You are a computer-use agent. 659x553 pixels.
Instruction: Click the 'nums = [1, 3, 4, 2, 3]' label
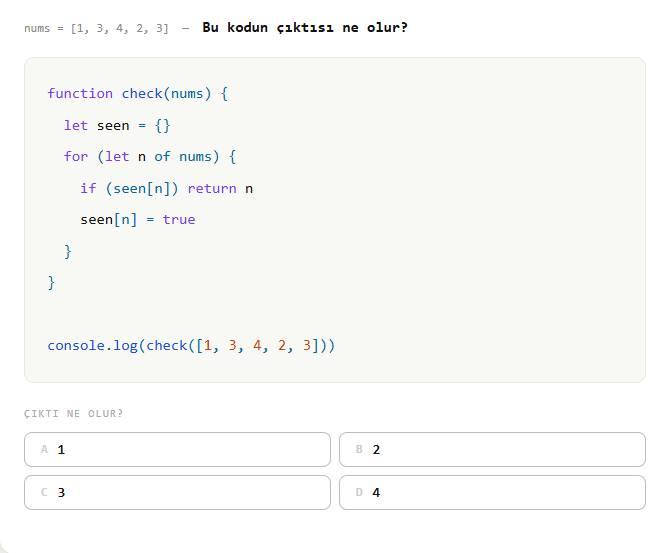point(96,29)
